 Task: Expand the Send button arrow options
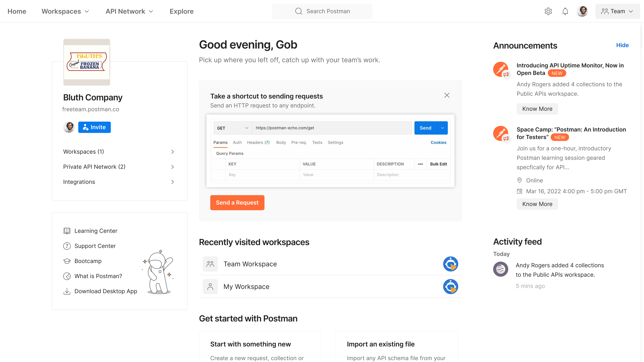click(x=442, y=128)
